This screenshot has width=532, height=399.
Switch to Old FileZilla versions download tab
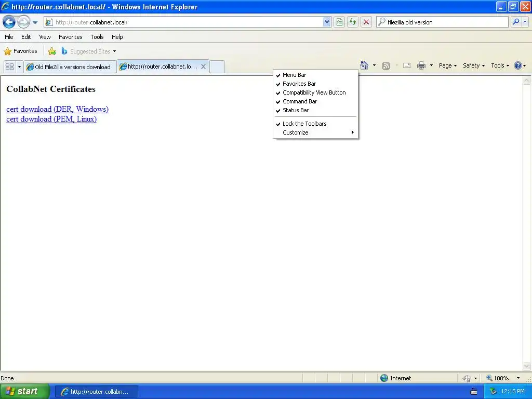coord(70,66)
